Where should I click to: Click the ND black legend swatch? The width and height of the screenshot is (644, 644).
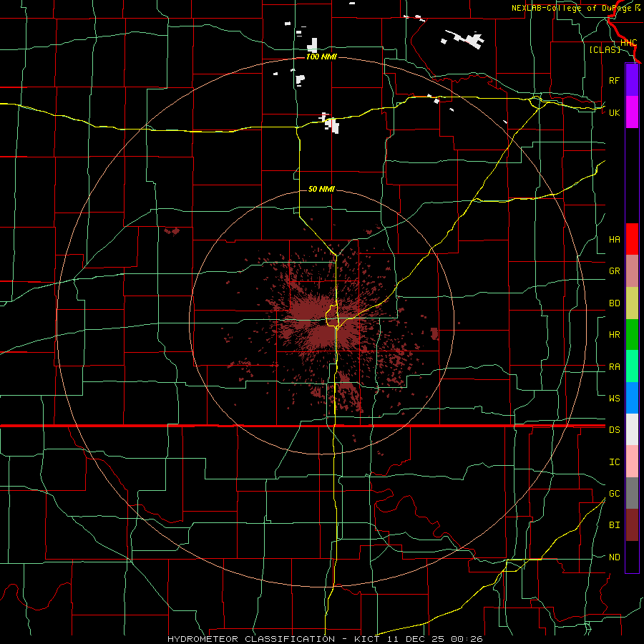click(x=632, y=557)
